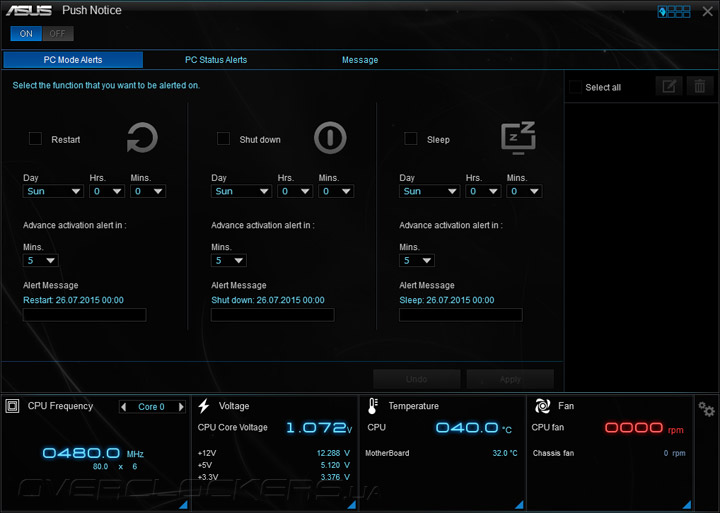Screen dimensions: 720x513
Task: Open Sleep advance alert Mins. dropdown
Action: (x=417, y=260)
